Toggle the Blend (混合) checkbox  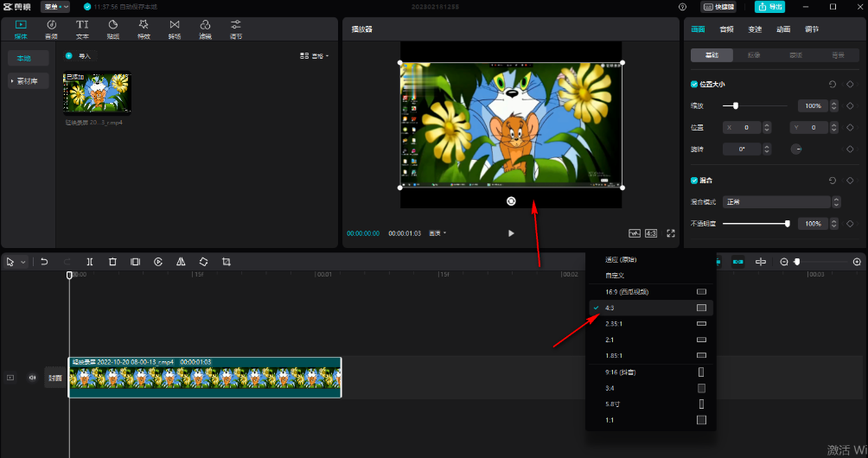tap(694, 181)
